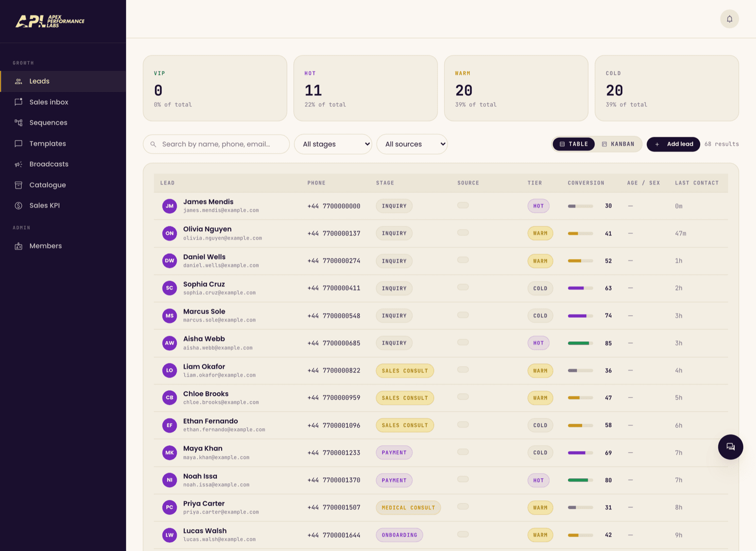Image resolution: width=756 pixels, height=551 pixels.
Task: Click Ethan Fernando EF avatar
Action: pos(170,425)
